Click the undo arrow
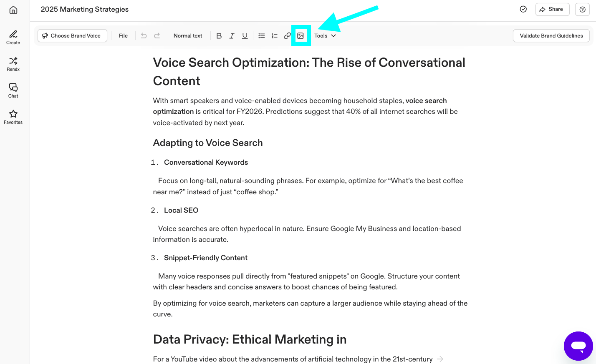Screen dimensions: 596x364 click(x=144, y=36)
